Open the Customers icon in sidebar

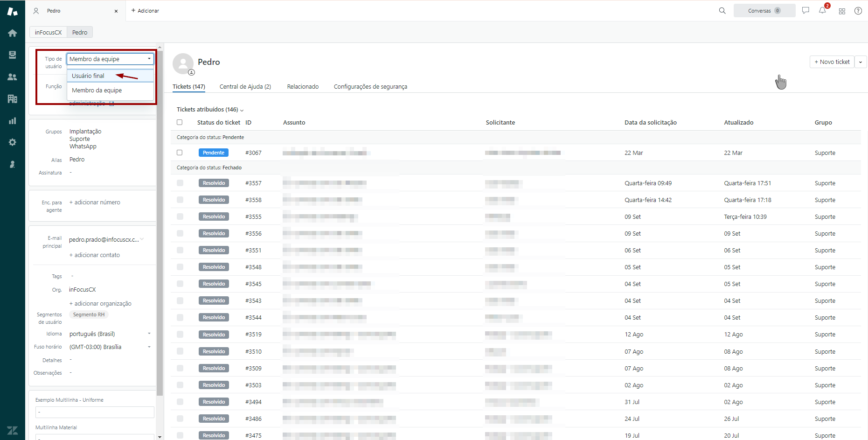(x=13, y=77)
